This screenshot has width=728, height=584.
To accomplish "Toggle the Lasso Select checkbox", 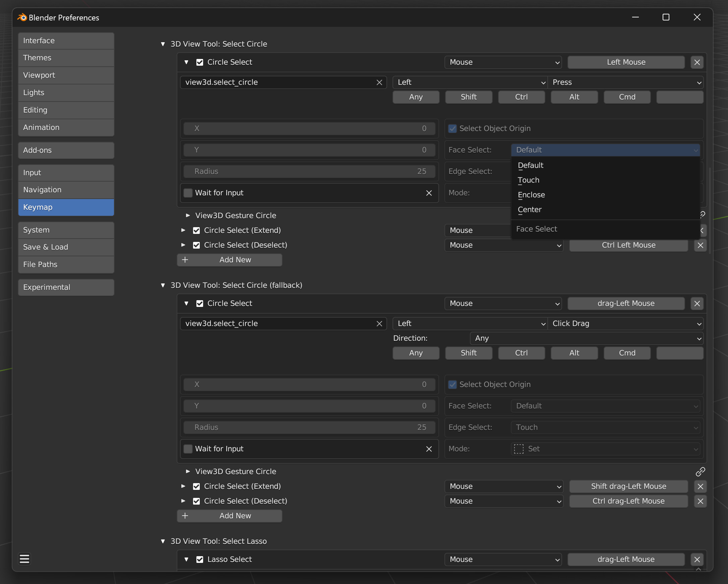I will [x=200, y=559].
